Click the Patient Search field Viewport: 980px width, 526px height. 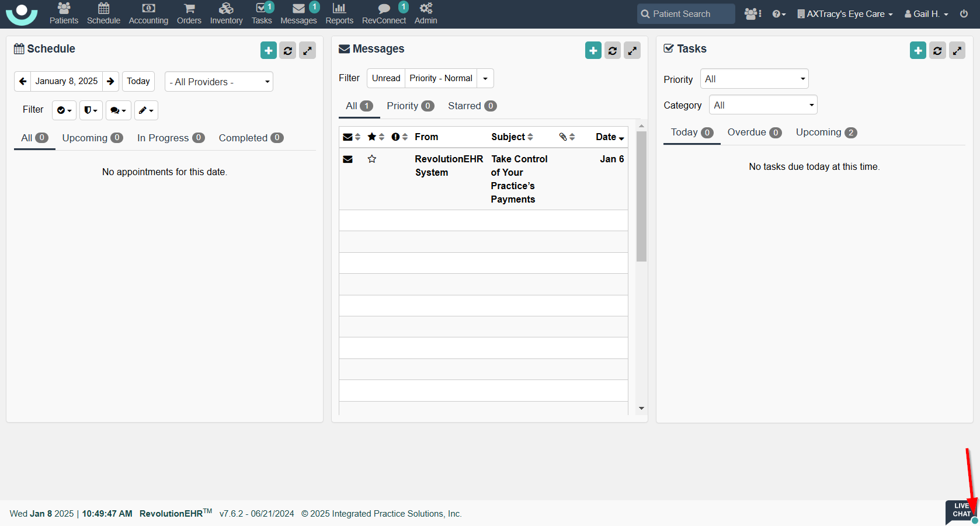point(686,14)
